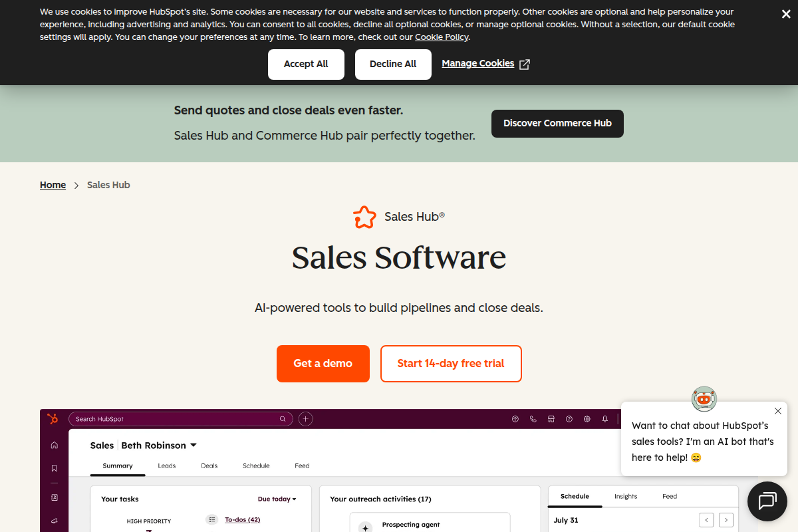The image size is (798, 532).
Task: Close the cookie banner with the X
Action: (x=785, y=14)
